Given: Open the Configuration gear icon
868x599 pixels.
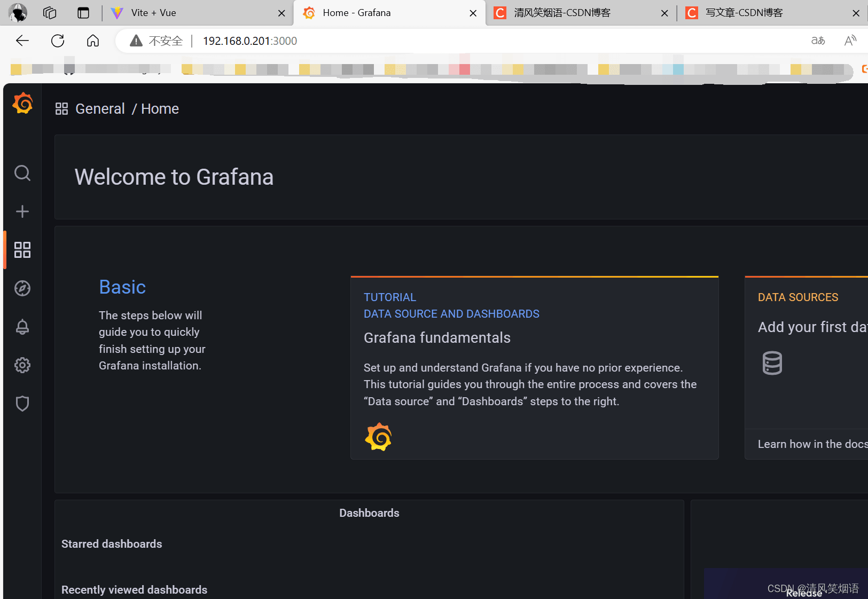Looking at the screenshot, I should click(22, 365).
